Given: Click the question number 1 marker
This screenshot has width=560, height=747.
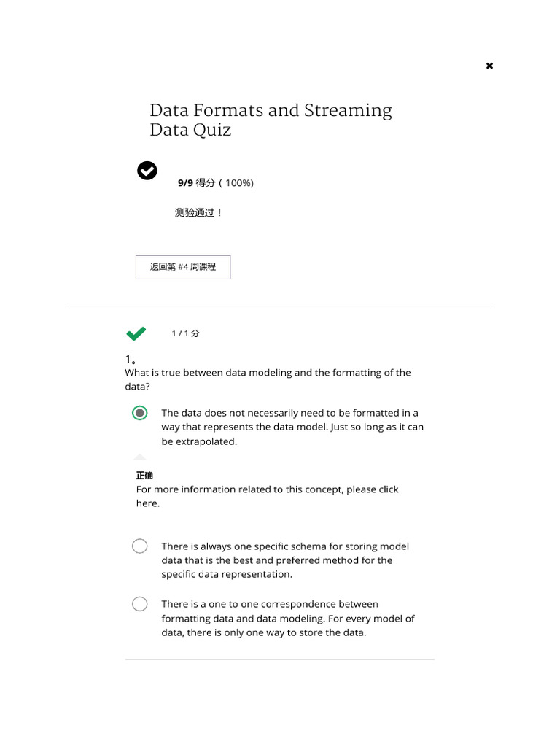Looking at the screenshot, I should (x=131, y=359).
